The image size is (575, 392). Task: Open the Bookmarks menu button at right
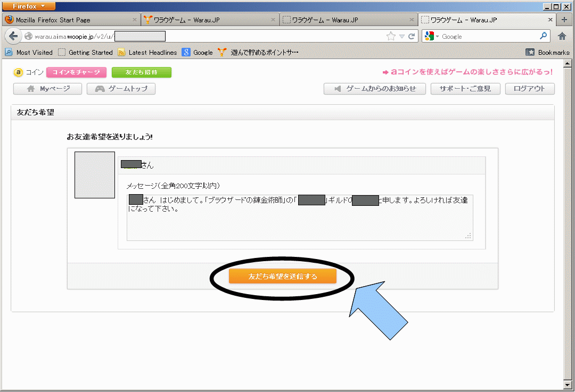[x=547, y=52]
